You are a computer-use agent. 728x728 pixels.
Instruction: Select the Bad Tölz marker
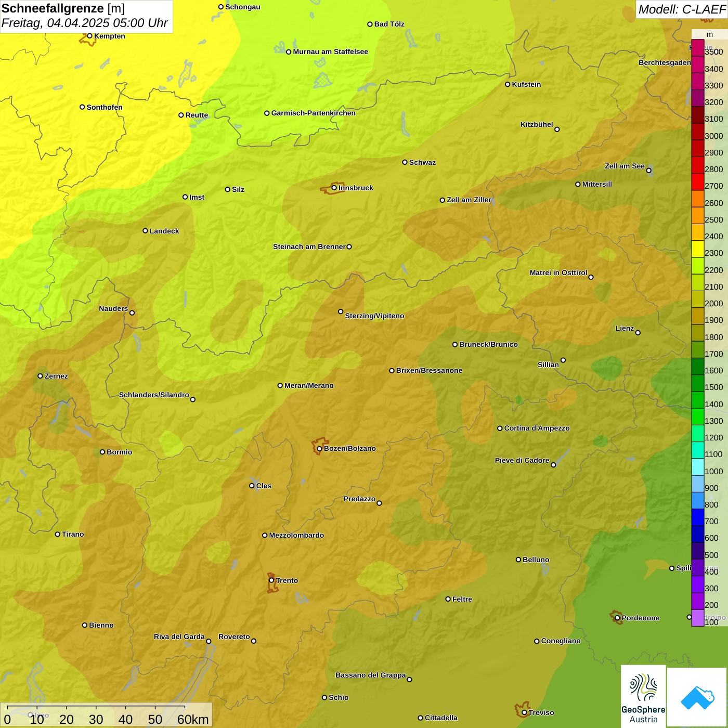pyautogui.click(x=370, y=24)
